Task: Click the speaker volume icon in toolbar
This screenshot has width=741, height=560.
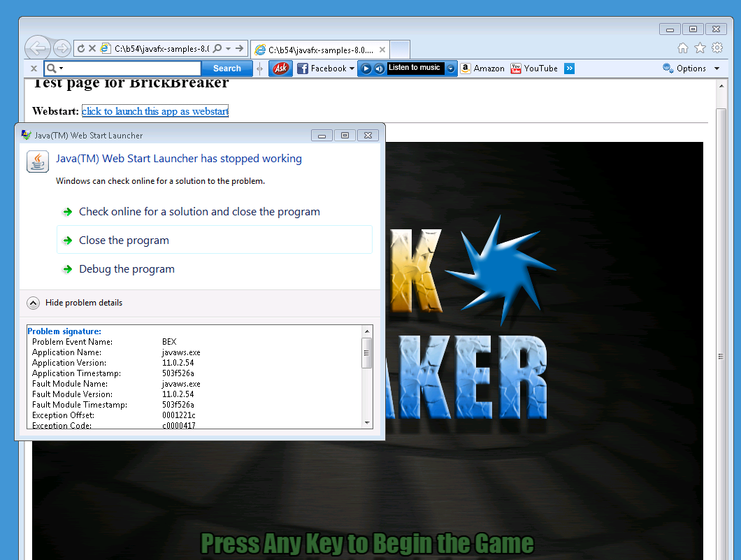Action: (x=379, y=69)
